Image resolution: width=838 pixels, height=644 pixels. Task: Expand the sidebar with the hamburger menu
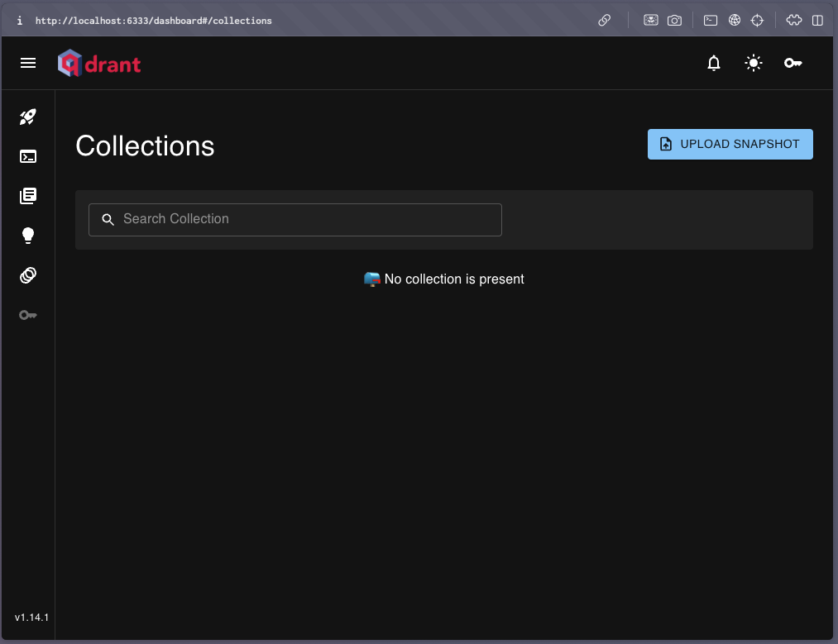[28, 63]
